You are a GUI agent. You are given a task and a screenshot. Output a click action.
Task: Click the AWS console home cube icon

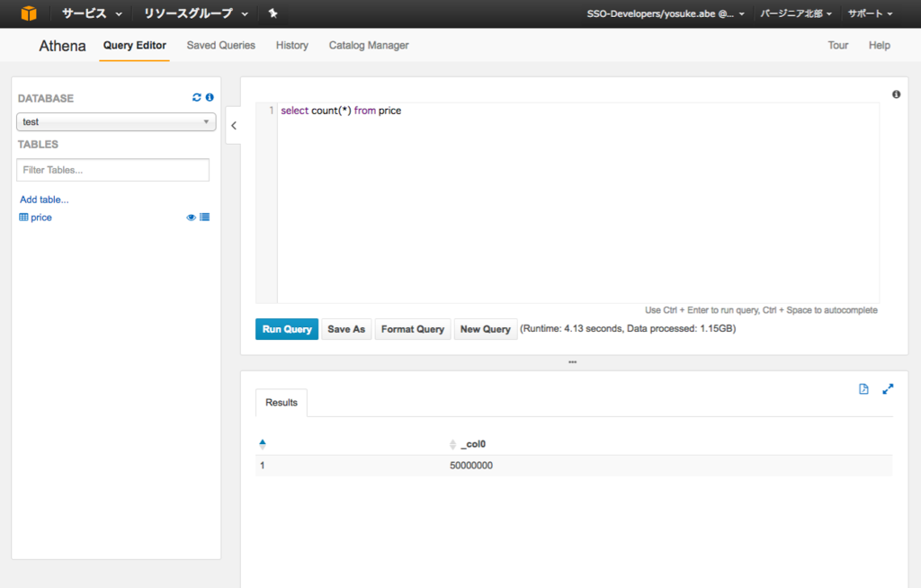28,13
